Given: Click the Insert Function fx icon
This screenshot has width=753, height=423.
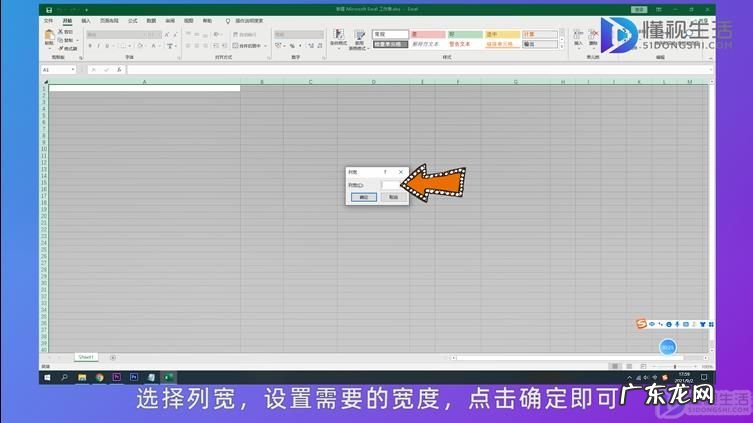Looking at the screenshot, I should click(x=119, y=70).
